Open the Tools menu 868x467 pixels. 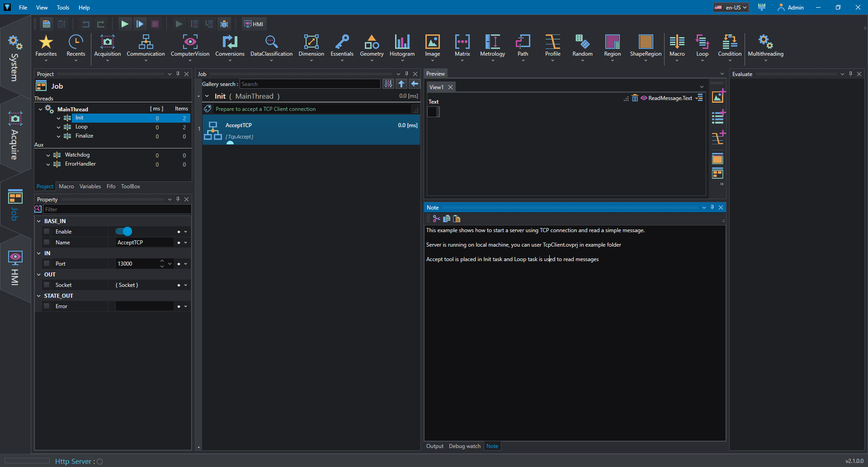[x=63, y=8]
